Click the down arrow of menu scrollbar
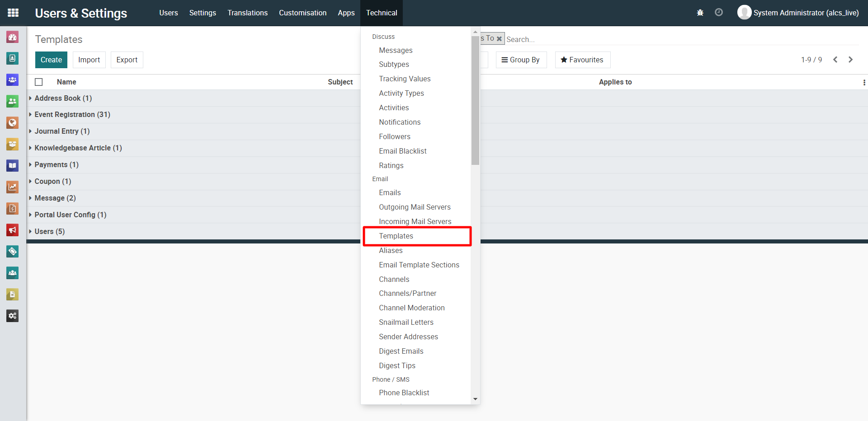The height and width of the screenshot is (421, 868). tap(475, 399)
